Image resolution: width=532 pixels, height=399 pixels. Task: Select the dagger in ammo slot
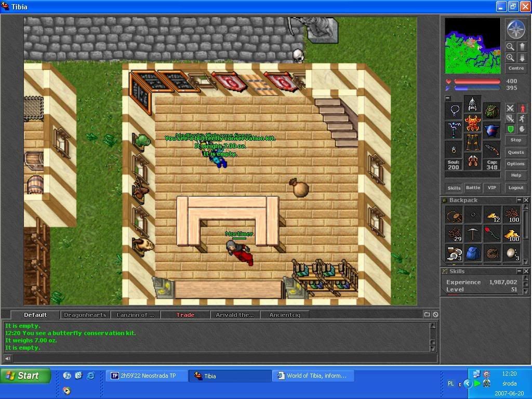[491, 149]
